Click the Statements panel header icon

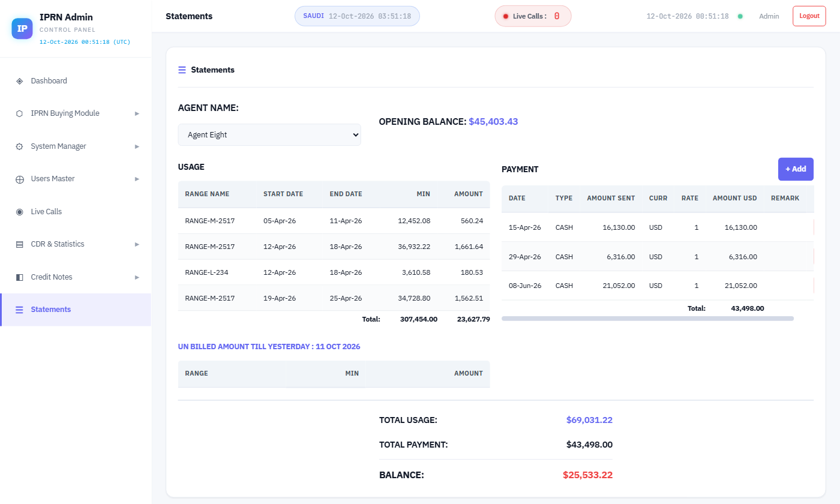(x=182, y=70)
